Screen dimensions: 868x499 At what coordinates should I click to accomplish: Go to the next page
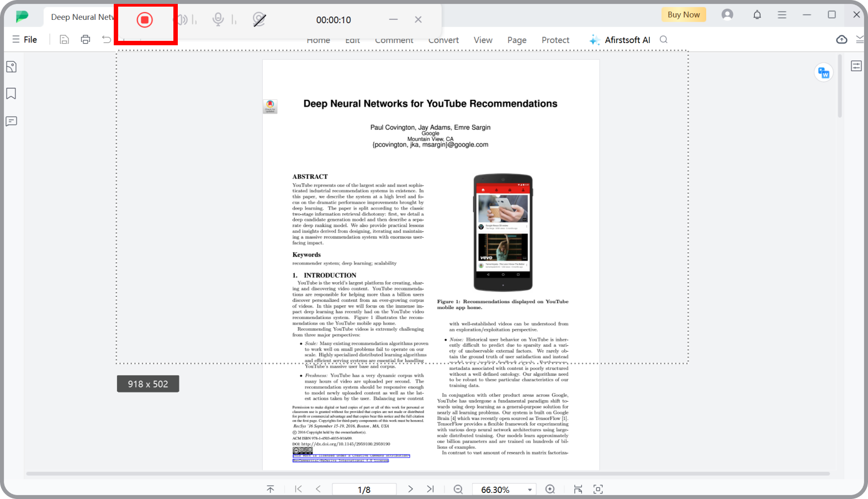[x=410, y=489]
